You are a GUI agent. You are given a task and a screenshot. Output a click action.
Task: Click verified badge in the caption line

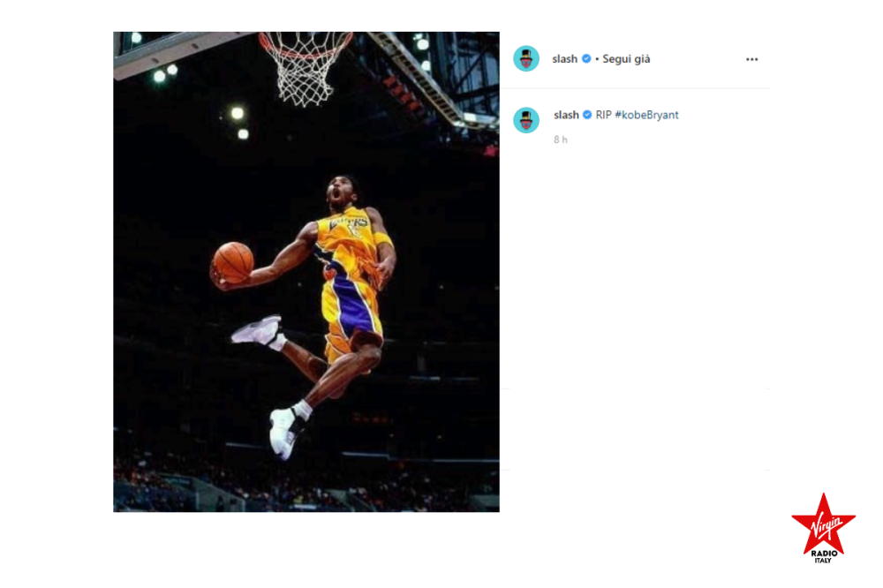587,115
